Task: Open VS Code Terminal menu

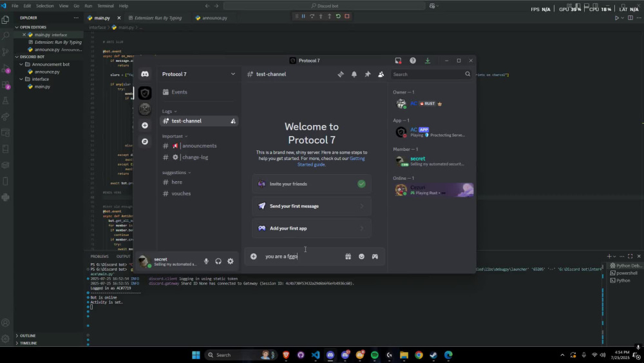Action: pyautogui.click(x=106, y=6)
